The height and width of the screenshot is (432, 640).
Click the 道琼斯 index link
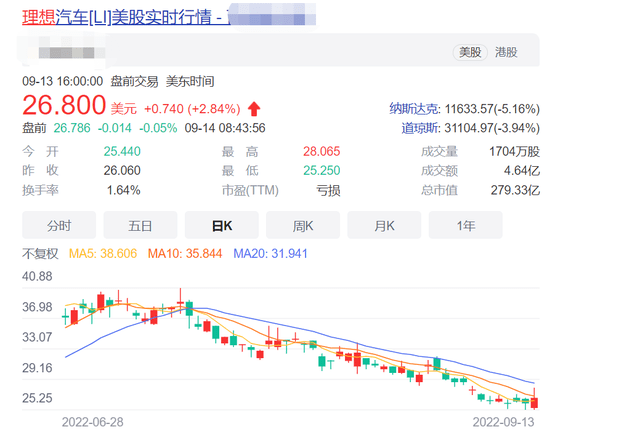pos(420,128)
